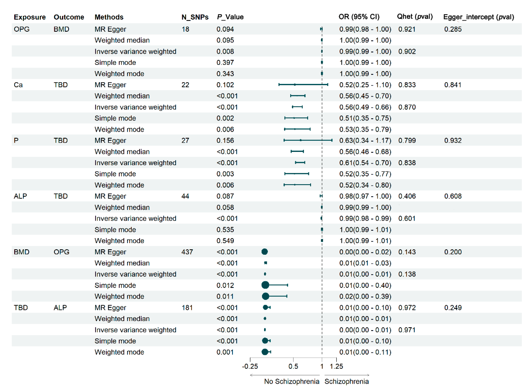Click the large dot in BMD-OPG MR Egger row
This screenshot has height=392, width=532.
(264, 252)
